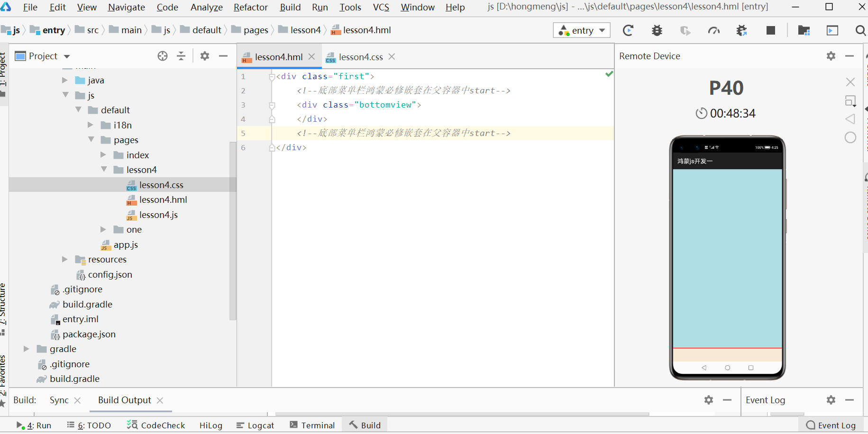Open the entry run configuration dropdown
Viewport: 868px width, 434px height.
pos(582,30)
